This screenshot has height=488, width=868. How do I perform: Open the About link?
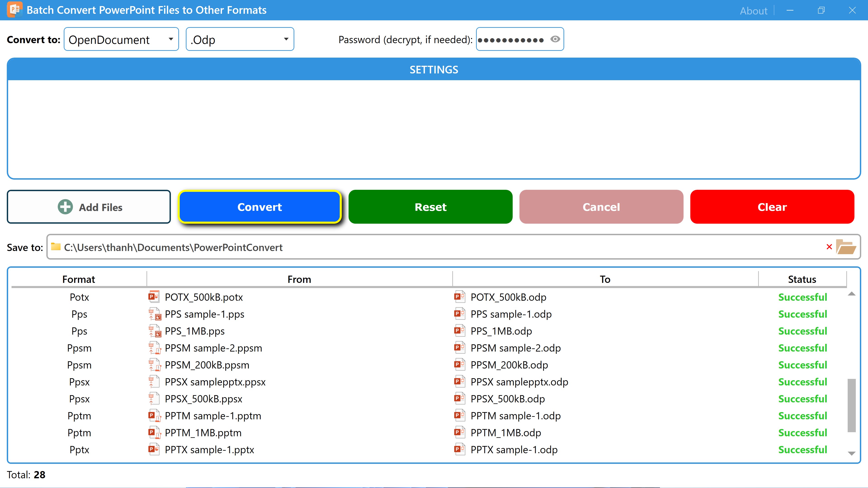(753, 11)
